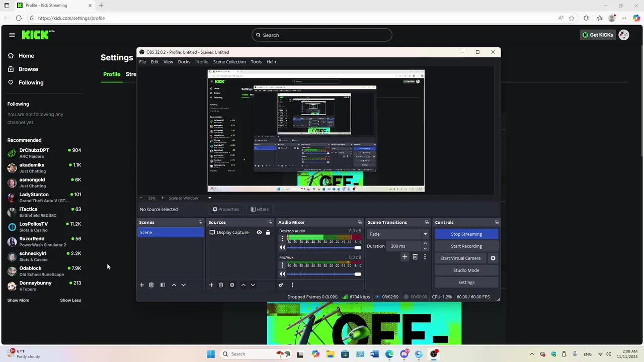Toggle Display Capture visibility eye
This screenshot has width=644, height=362.
259,232
